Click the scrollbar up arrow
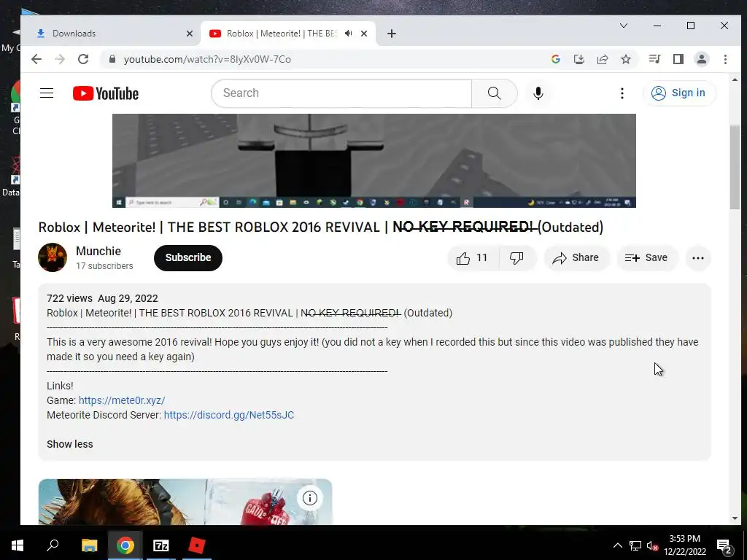Image resolution: width=747 pixels, height=560 pixels. pyautogui.click(x=735, y=79)
